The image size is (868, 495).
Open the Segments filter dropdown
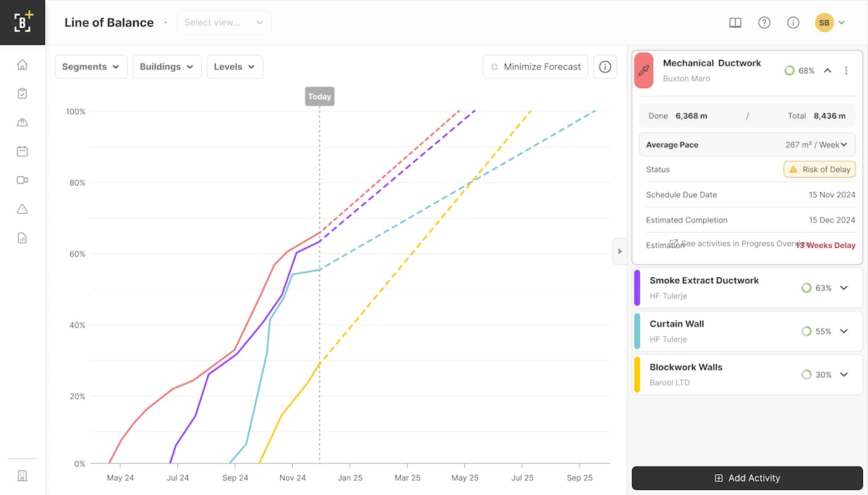pyautogui.click(x=90, y=66)
